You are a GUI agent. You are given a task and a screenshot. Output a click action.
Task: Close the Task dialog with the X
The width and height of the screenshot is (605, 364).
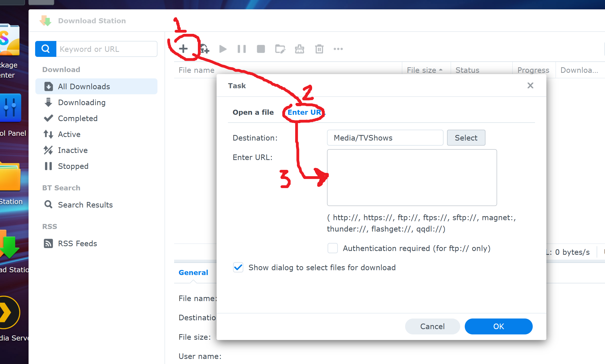coord(530,85)
